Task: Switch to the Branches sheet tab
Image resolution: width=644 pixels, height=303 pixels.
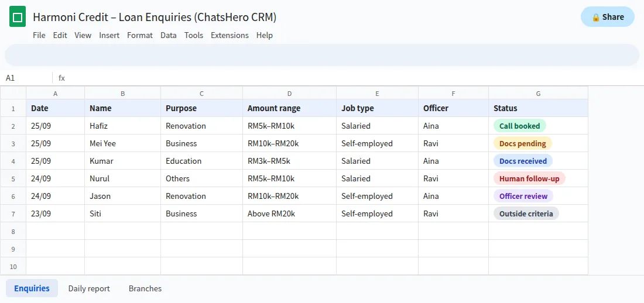Action: (x=145, y=288)
